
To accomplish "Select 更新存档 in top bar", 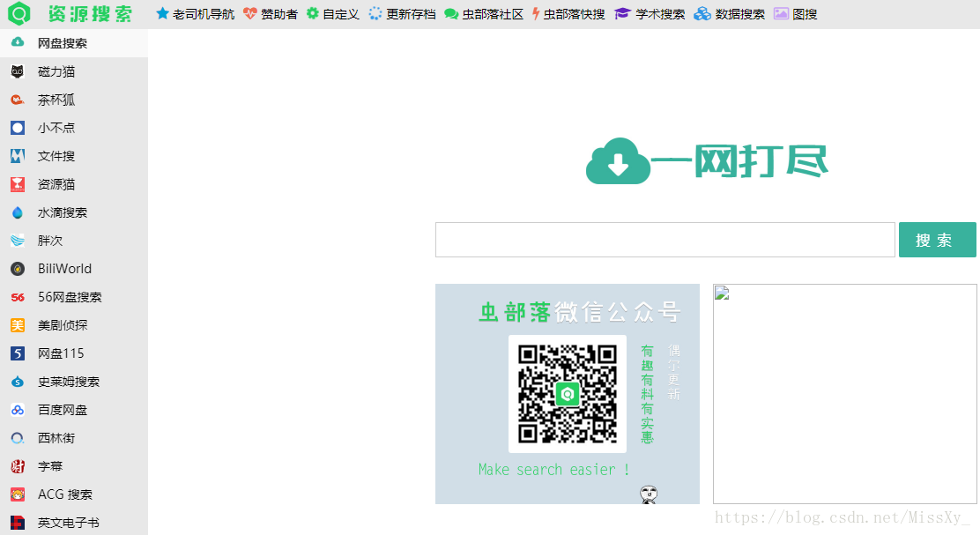I will [x=411, y=14].
